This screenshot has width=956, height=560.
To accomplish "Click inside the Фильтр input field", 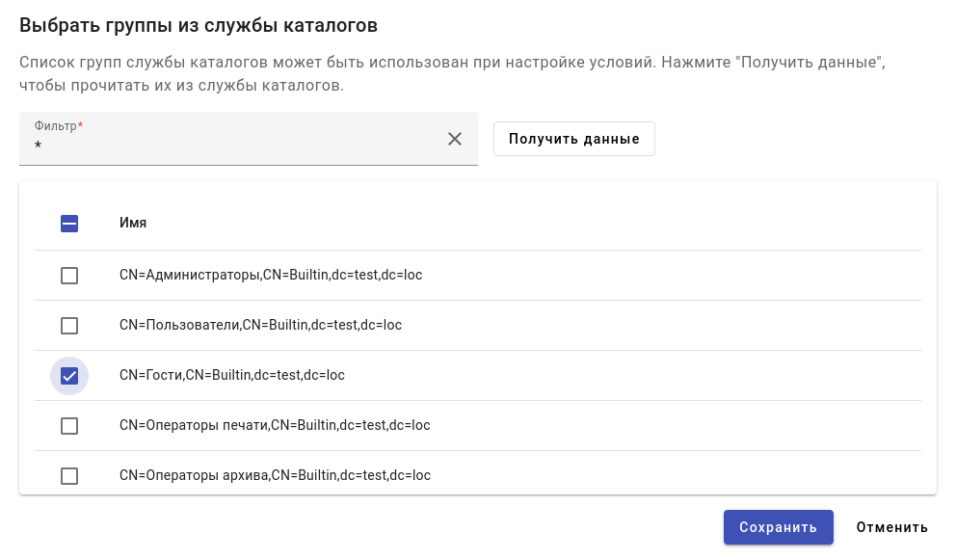I will [x=231, y=147].
